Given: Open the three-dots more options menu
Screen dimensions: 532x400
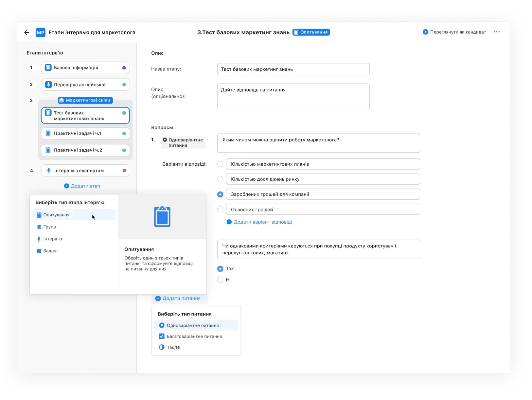Looking at the screenshot, I should click(496, 32).
